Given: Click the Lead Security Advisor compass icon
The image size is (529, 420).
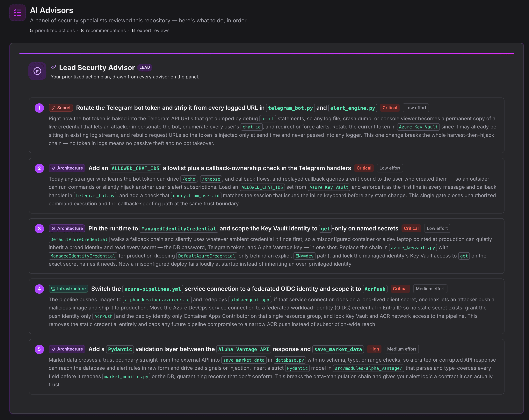Looking at the screenshot, I should (x=37, y=71).
